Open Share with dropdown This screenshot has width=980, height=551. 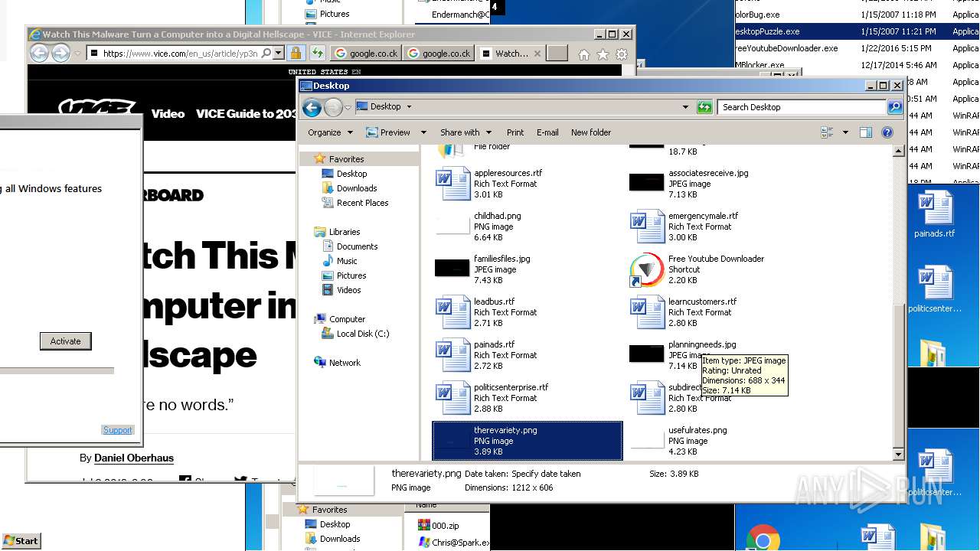pyautogui.click(x=465, y=132)
